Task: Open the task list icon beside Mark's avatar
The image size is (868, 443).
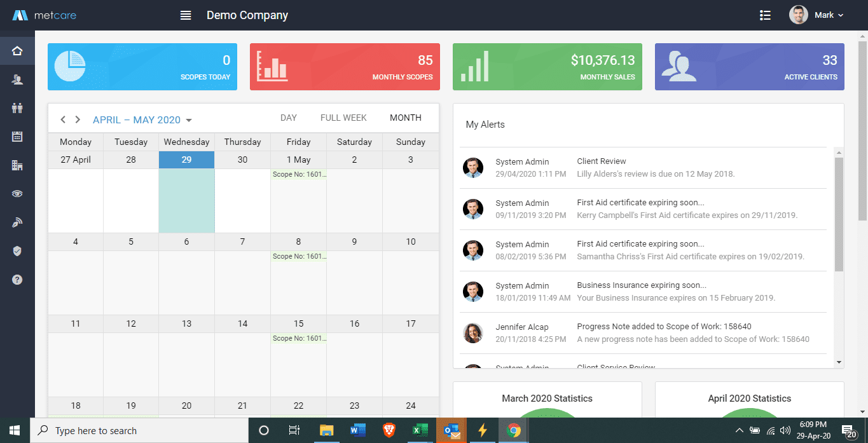Action: click(x=766, y=15)
